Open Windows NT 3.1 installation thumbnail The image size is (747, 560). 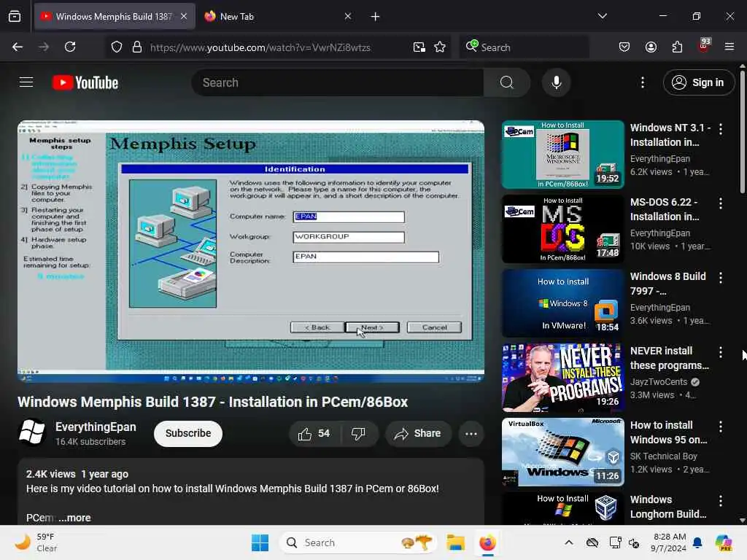(562, 155)
